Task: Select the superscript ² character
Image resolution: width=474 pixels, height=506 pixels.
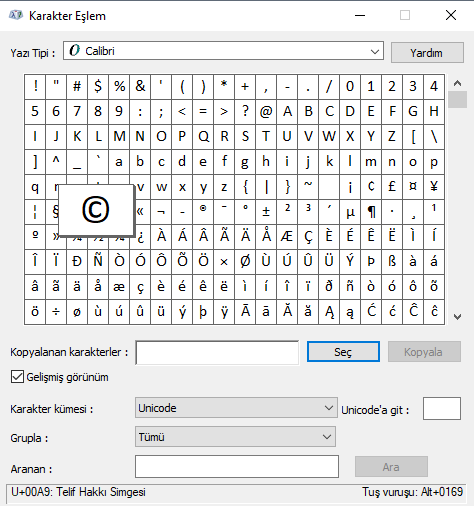Action: coord(287,212)
